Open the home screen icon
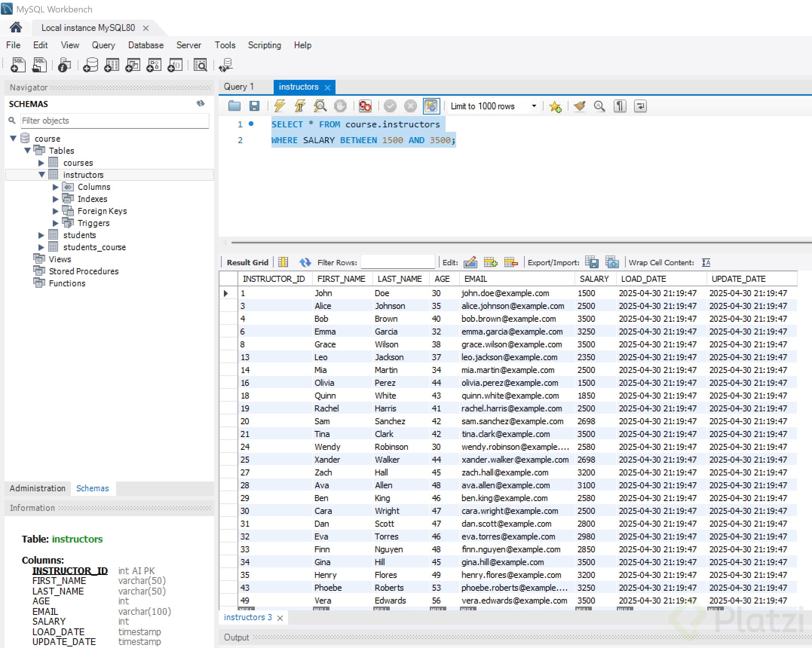The image size is (812, 648). point(16,28)
